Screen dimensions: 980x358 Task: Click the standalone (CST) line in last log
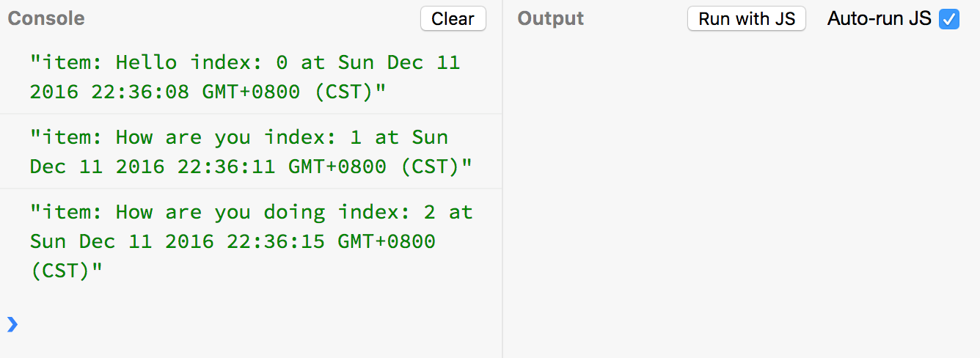[66, 271]
